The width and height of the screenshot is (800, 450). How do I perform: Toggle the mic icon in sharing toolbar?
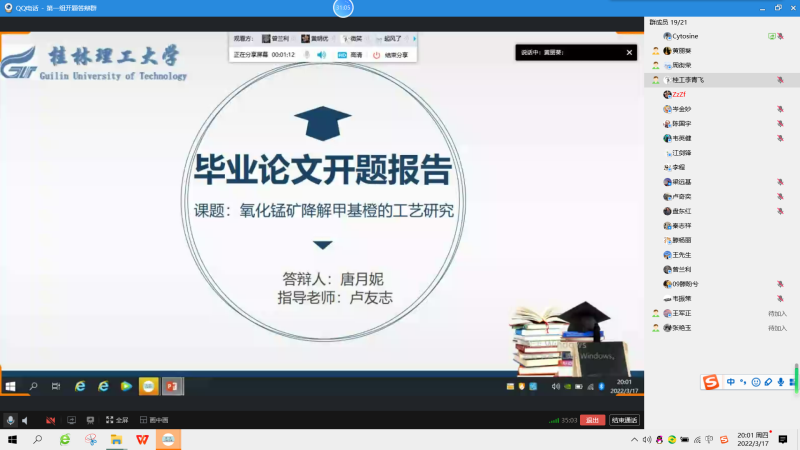pos(306,55)
